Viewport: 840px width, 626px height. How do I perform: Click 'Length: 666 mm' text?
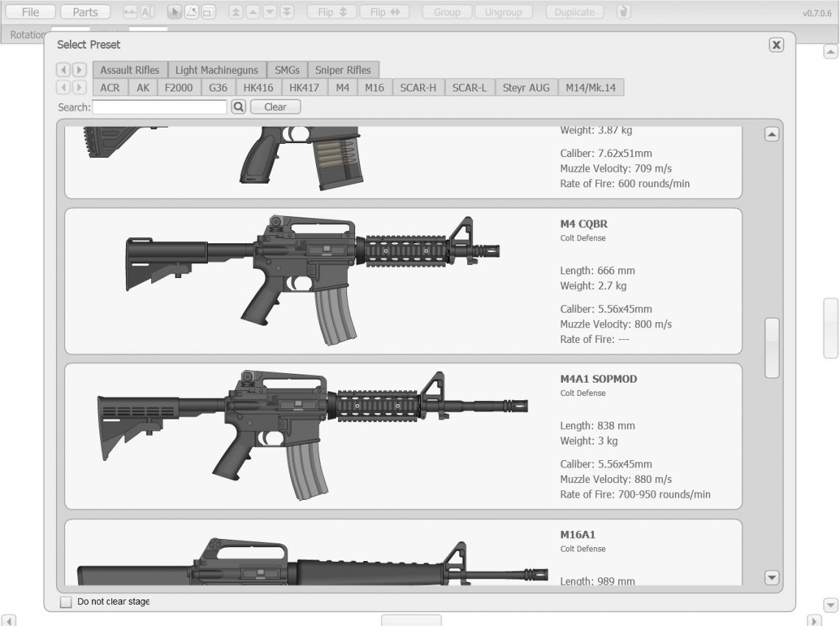(x=598, y=271)
